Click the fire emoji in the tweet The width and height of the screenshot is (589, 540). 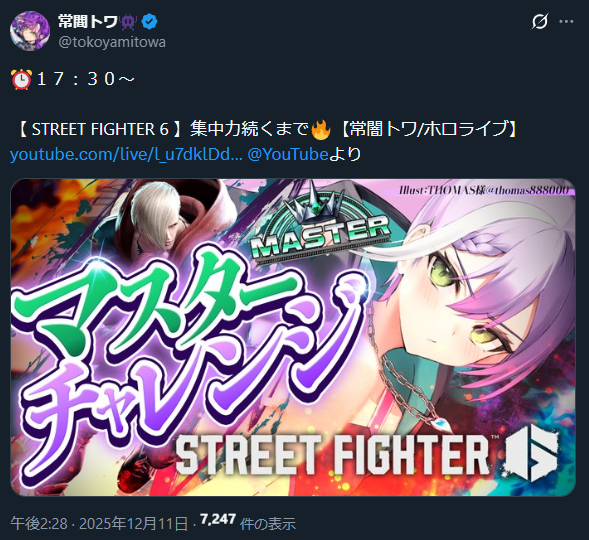pyautogui.click(x=321, y=130)
